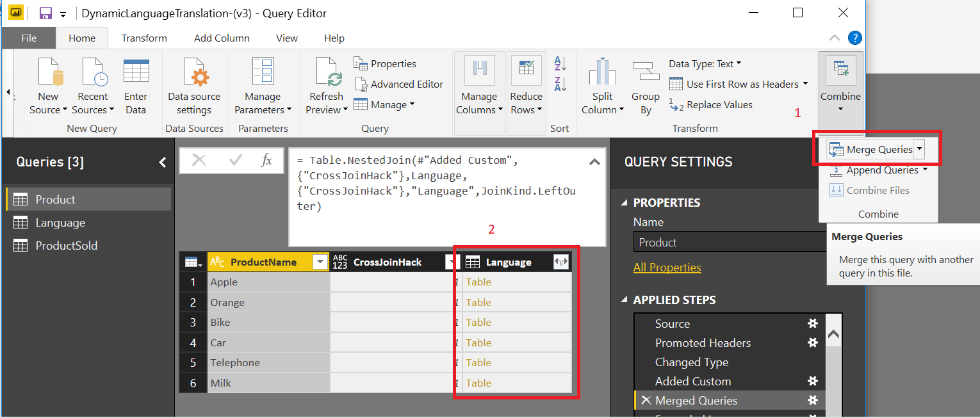The width and height of the screenshot is (980, 418).
Task: Open the All Properties link
Action: point(667,268)
